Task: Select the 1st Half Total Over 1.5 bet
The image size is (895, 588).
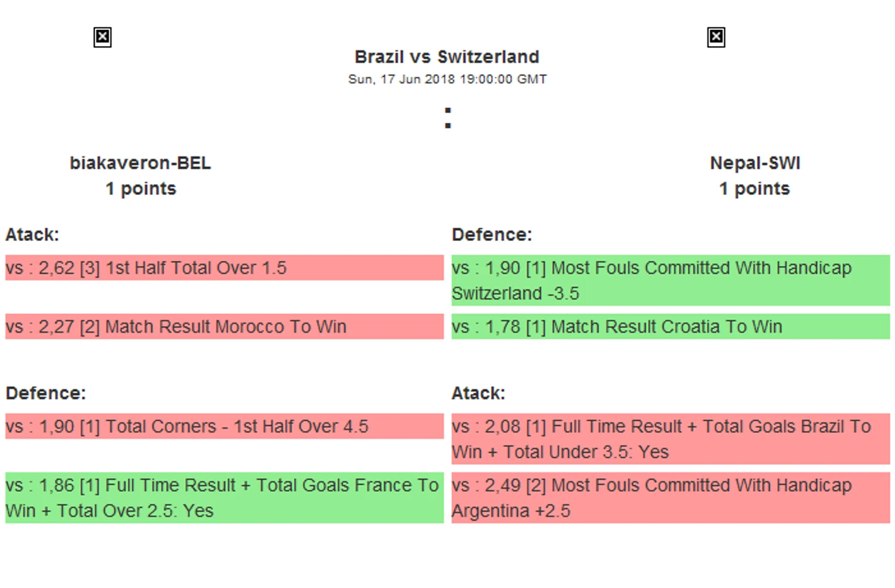Action: (x=224, y=268)
